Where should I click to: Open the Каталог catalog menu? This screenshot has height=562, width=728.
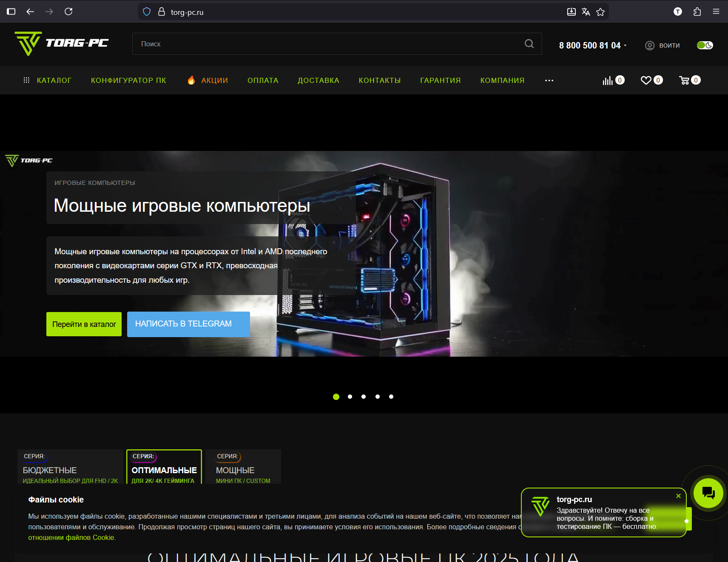click(48, 80)
